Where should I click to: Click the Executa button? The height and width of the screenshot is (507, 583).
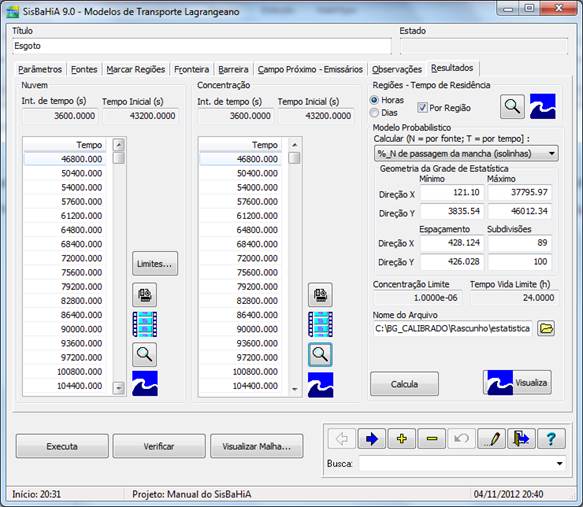[x=62, y=446]
